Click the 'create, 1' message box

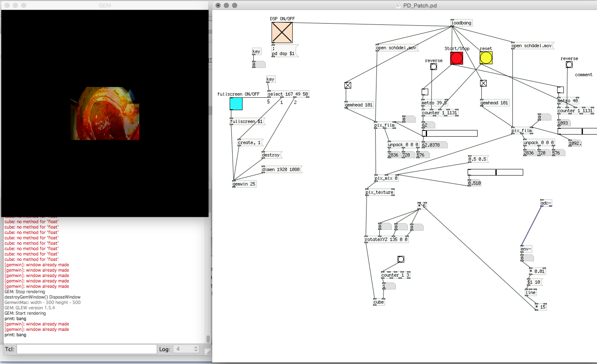250,142
